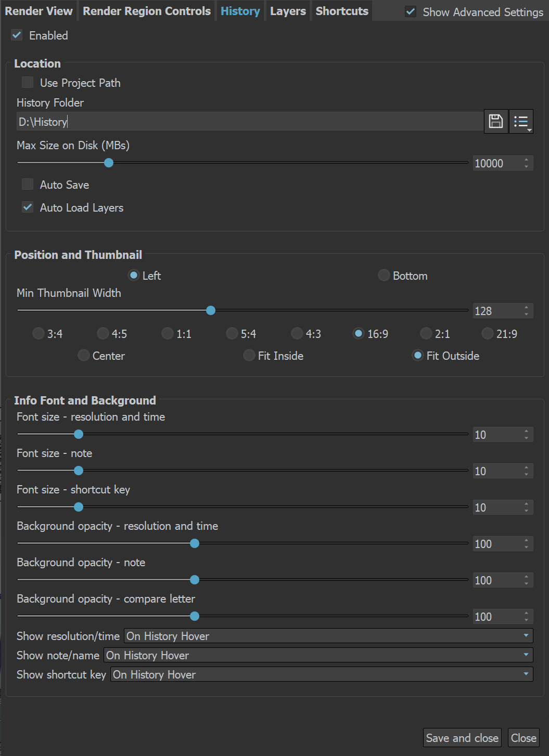Click the Background opacity note slider handle
This screenshot has height=756, width=549.
pos(195,580)
